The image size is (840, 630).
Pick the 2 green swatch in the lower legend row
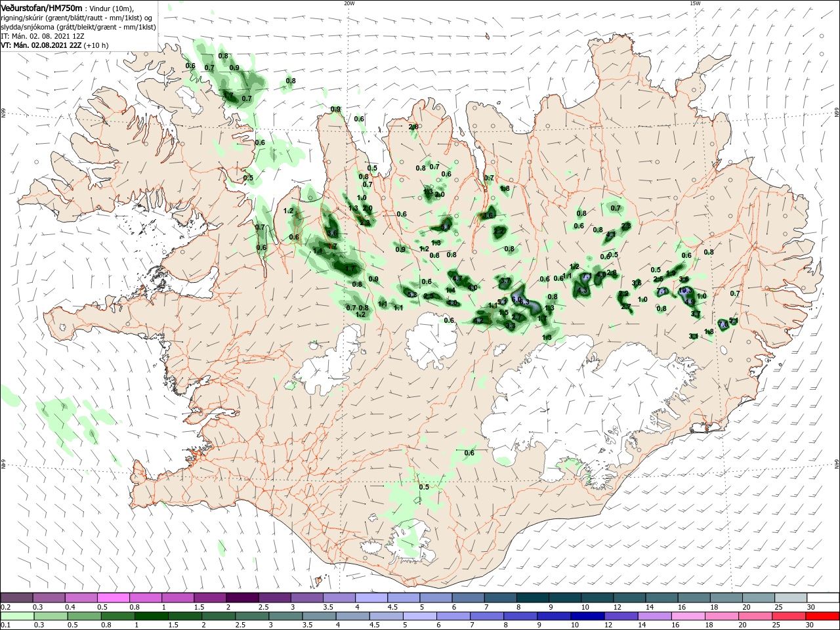pos(218,616)
